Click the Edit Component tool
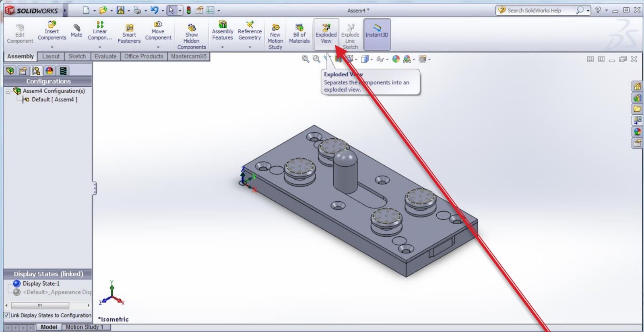Screen dimensions: 644x332 pyautogui.click(x=20, y=34)
